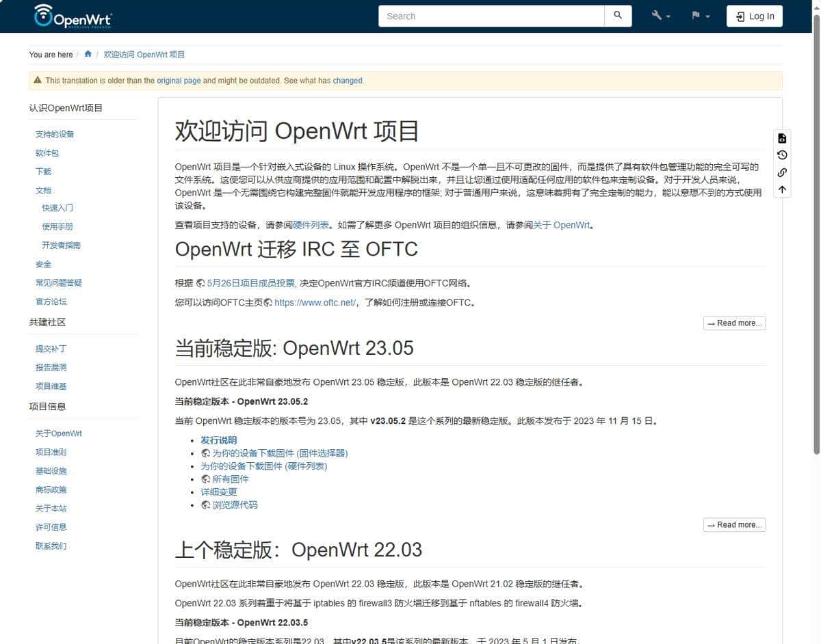Select 文档 in the sidebar menu
Screen dimensions: 821x644
click(x=42, y=190)
